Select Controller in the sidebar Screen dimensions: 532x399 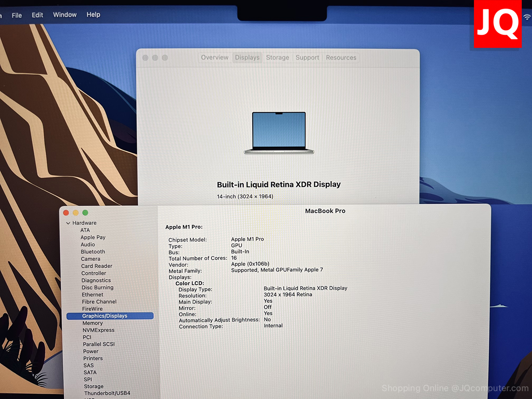click(x=94, y=273)
